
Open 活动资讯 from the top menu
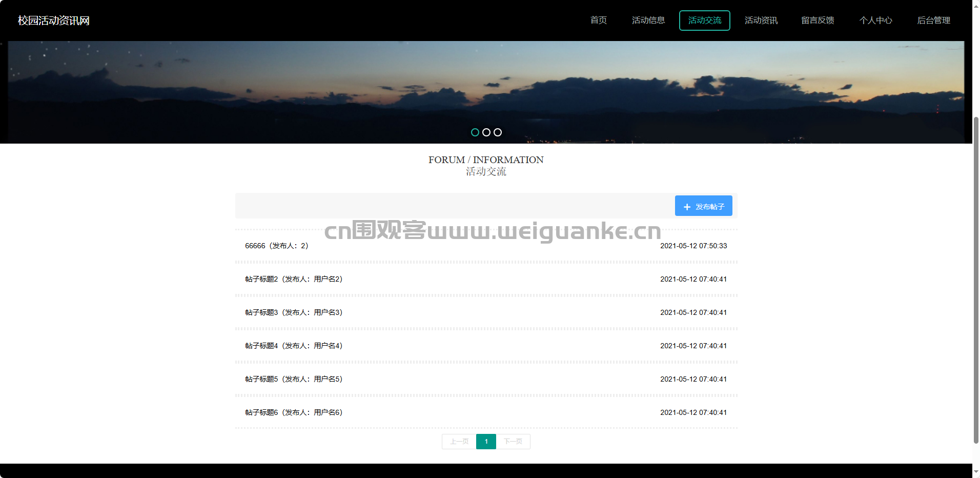click(761, 21)
